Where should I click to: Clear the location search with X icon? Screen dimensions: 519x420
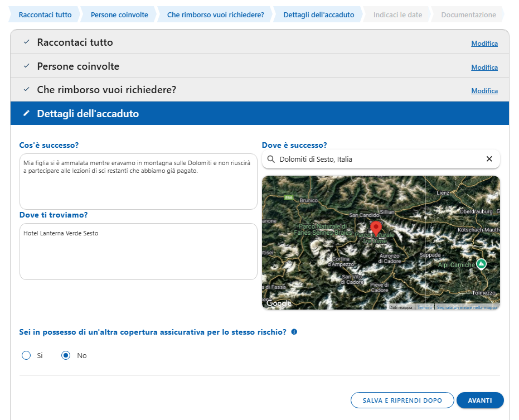(489, 159)
